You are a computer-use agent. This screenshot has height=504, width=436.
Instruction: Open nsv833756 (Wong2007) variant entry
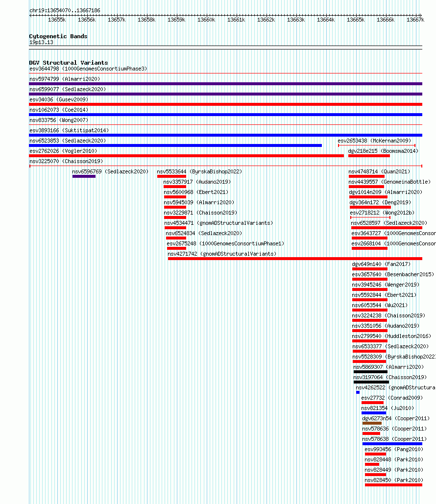(x=59, y=120)
